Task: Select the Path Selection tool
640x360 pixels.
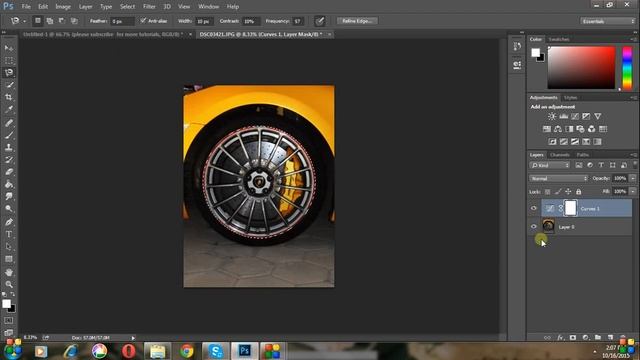Action: click(9, 247)
